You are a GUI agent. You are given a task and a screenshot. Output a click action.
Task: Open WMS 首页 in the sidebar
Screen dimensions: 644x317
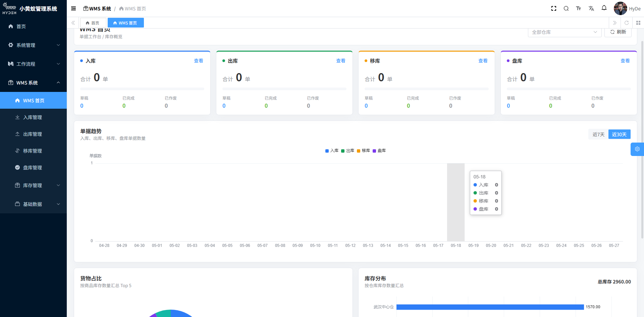coord(33,100)
